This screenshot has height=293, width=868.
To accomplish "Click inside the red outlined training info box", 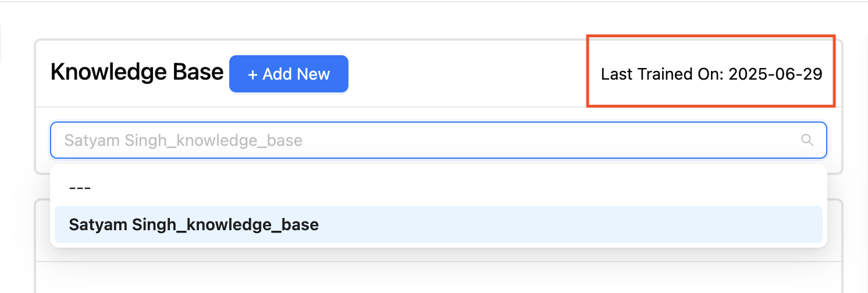I will [711, 71].
